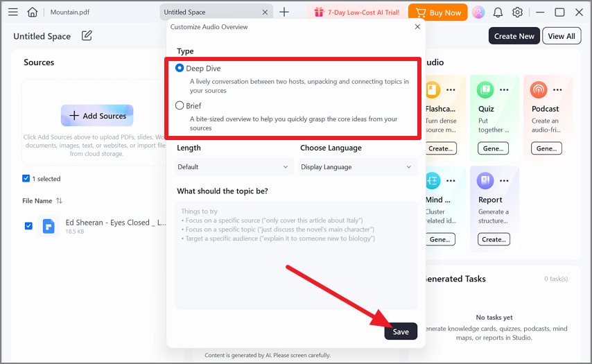Open the 7-Day Low-Cost AI Trial banner

pos(357,12)
